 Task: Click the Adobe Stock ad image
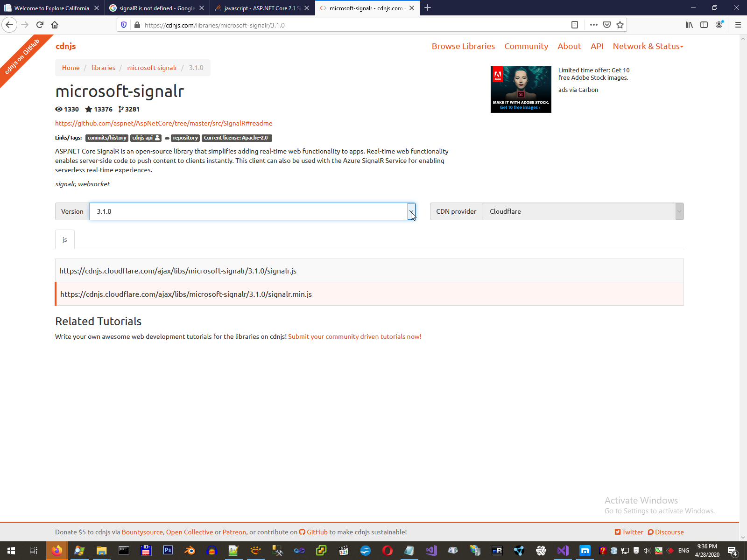pos(521,90)
